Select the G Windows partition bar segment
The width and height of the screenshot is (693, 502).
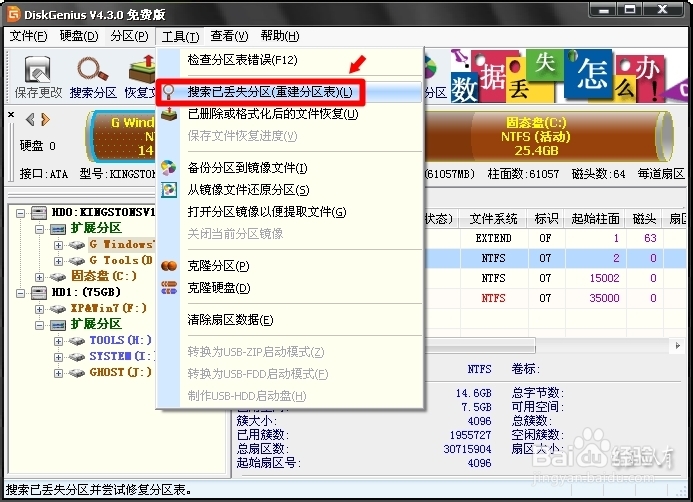[x=122, y=136]
